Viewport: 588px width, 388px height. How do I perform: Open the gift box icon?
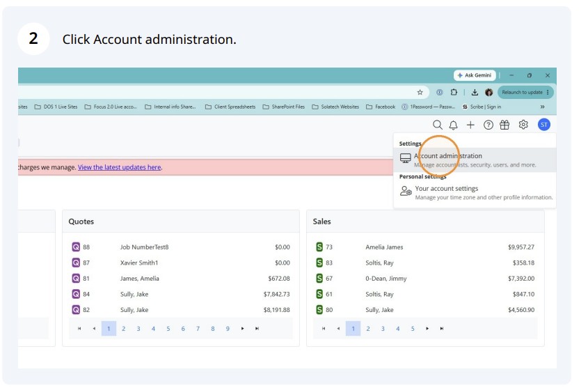(x=504, y=125)
